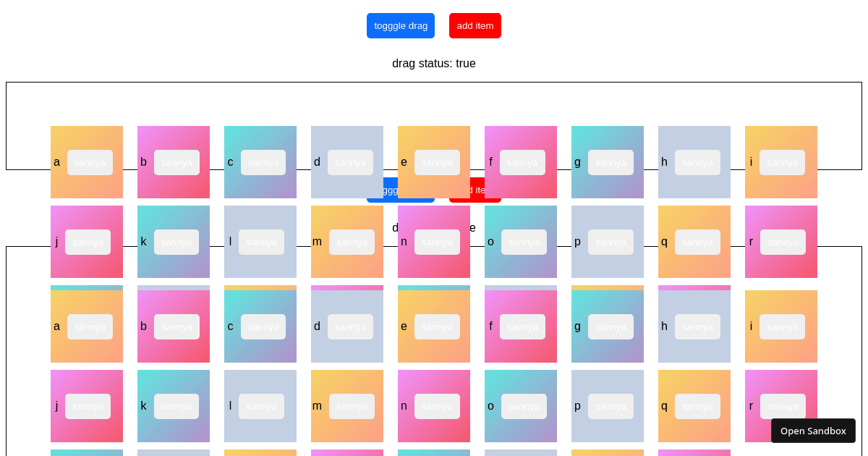This screenshot has width=868, height=456.
Task: Click the sannya button inside tile b
Action: tap(176, 162)
